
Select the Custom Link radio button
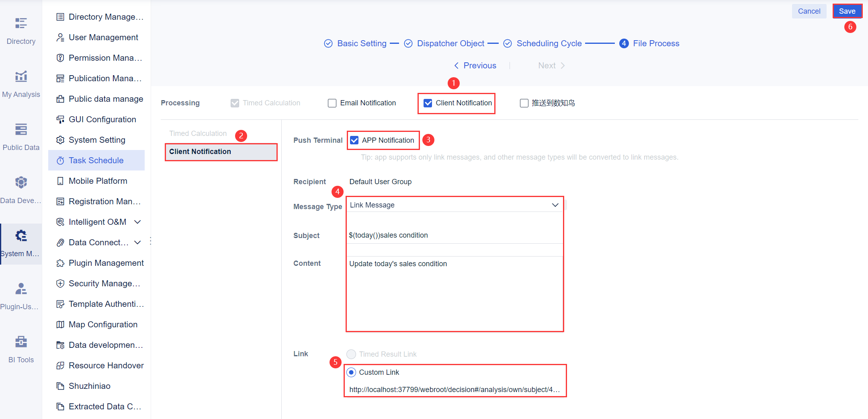coord(352,372)
